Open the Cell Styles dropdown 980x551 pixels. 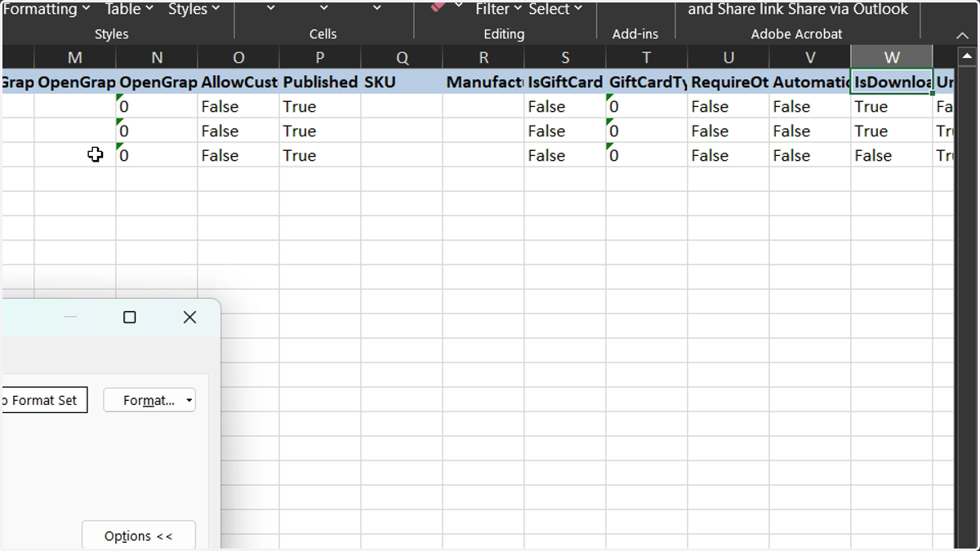[x=194, y=9]
